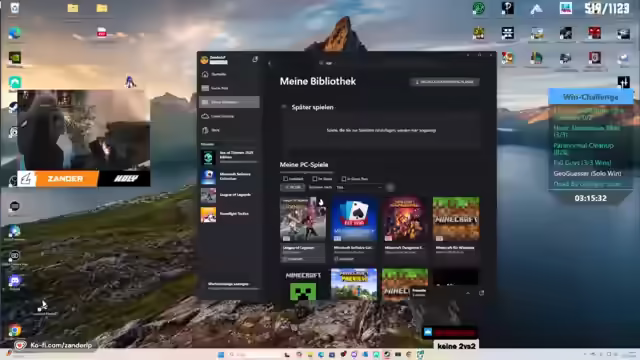The width and height of the screenshot is (640, 360).
Task: Select Age of Empires in the sidebar installed list
Action: coord(229,157)
